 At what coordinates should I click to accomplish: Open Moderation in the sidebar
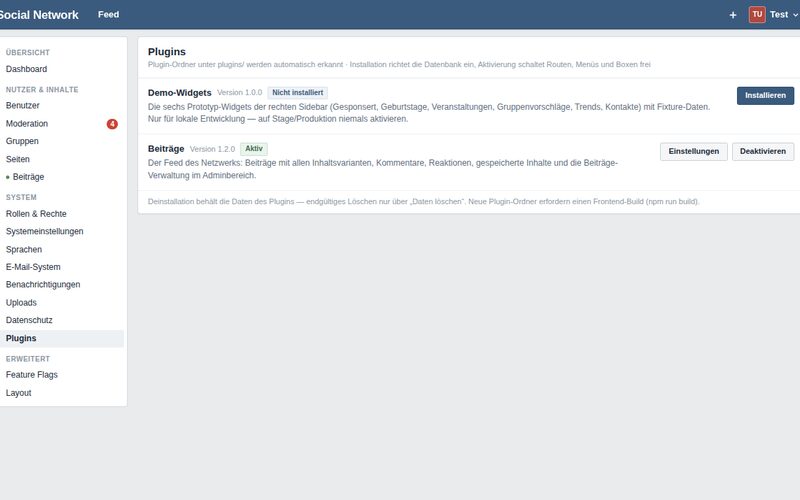27,123
